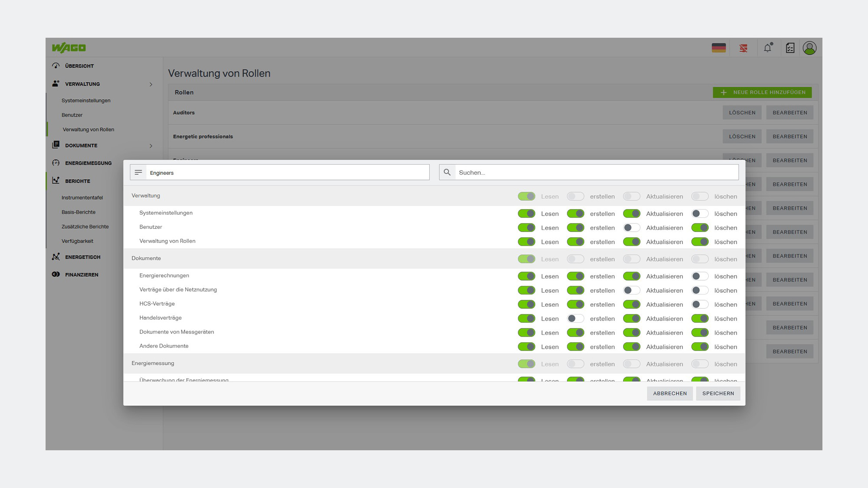Click Löschen for Energetic professionals role

pyautogui.click(x=742, y=137)
